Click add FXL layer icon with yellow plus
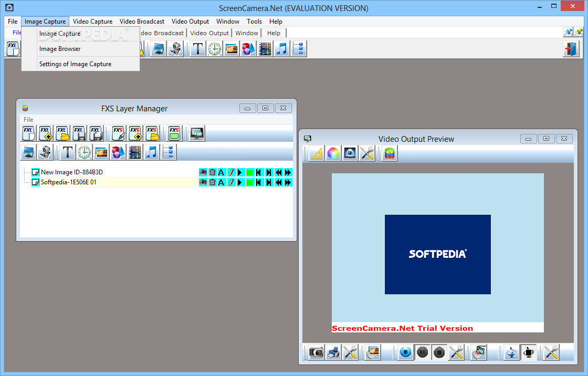Screen dimensions: 588x376 point(45,133)
